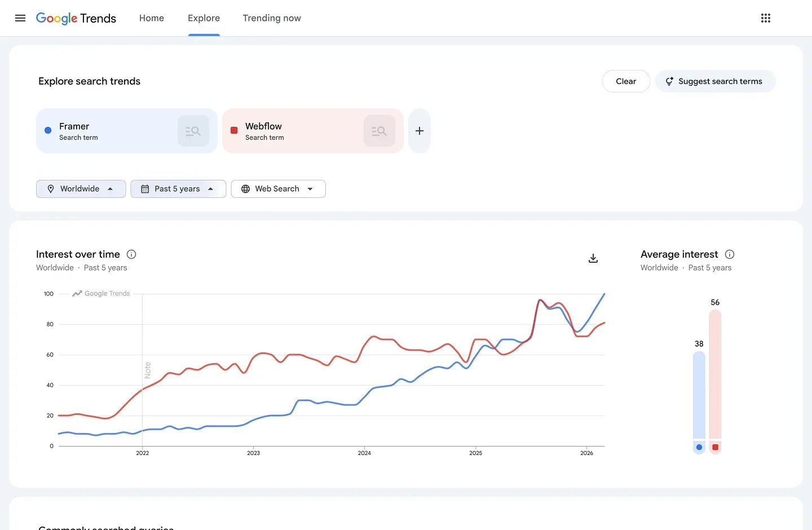
Task: Open search icon in Webflow chip
Action: tap(379, 131)
